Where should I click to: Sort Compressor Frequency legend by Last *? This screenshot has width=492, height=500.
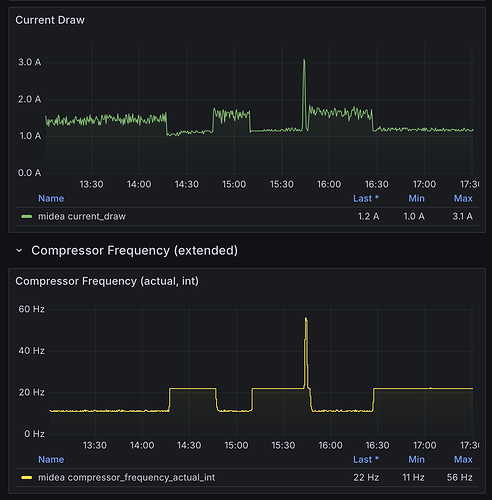pyautogui.click(x=366, y=459)
